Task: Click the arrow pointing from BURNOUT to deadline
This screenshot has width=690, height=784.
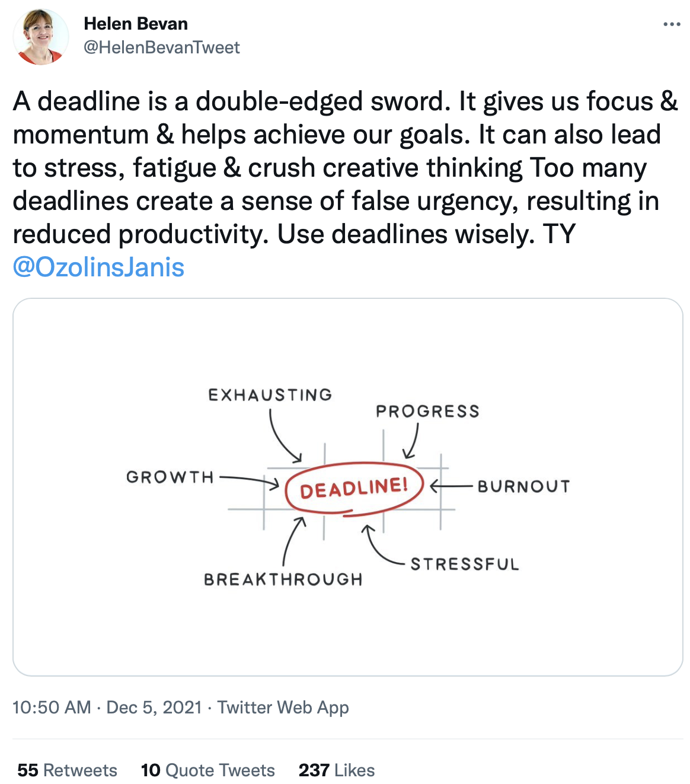Action: [452, 487]
